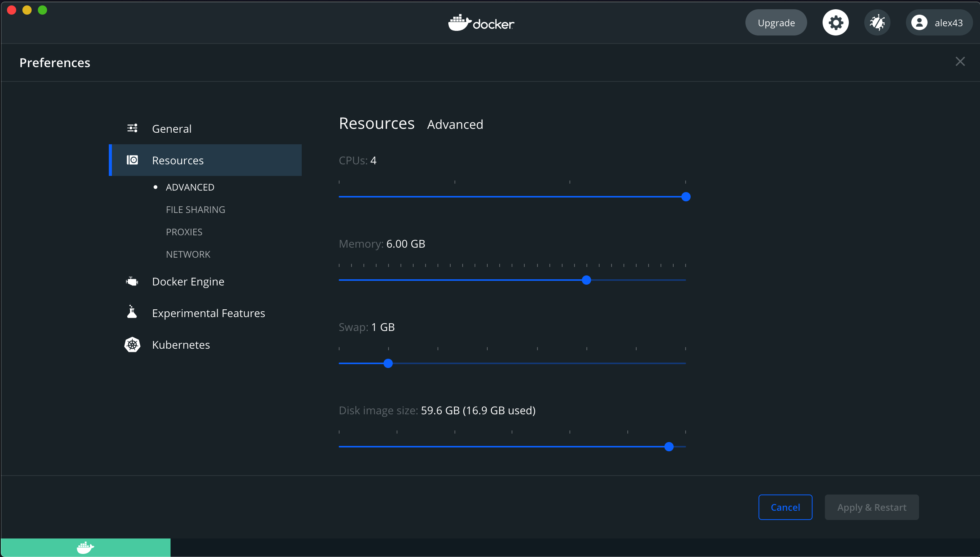Viewport: 980px width, 557px height.
Task: Click the settings gear in the title bar
Action: [835, 22]
